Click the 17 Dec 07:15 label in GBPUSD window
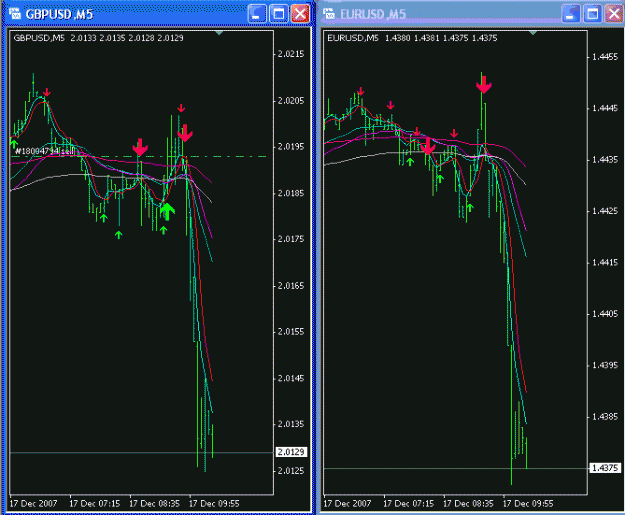 95,503
